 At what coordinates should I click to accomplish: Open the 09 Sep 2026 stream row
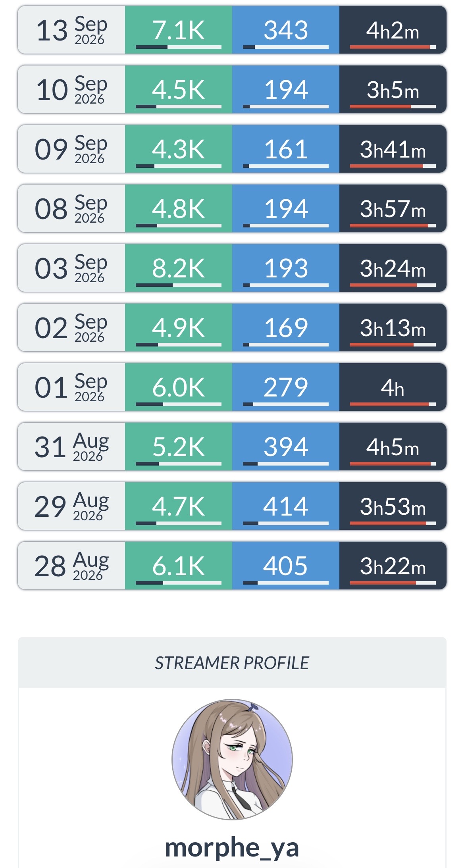click(232, 149)
